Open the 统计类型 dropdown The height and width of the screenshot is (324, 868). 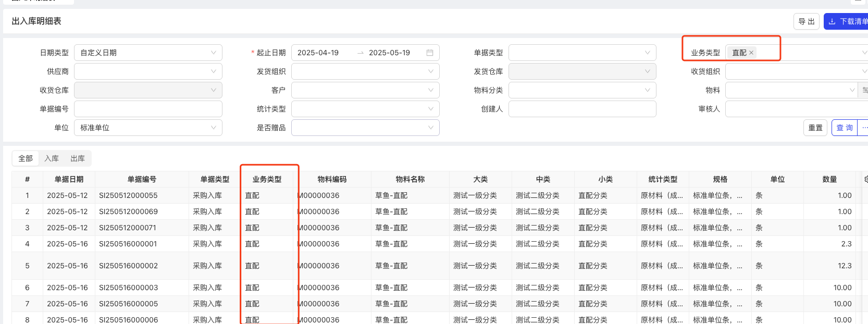(365, 109)
